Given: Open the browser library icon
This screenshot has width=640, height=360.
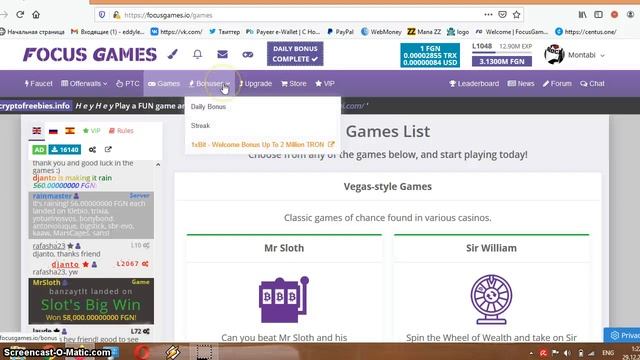Looking at the screenshot, I should click(582, 15).
